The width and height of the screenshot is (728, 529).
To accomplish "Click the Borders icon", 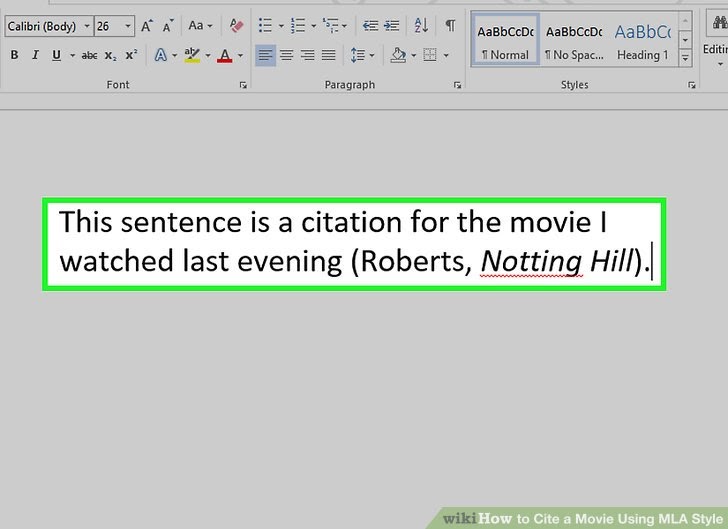I will click(x=430, y=55).
